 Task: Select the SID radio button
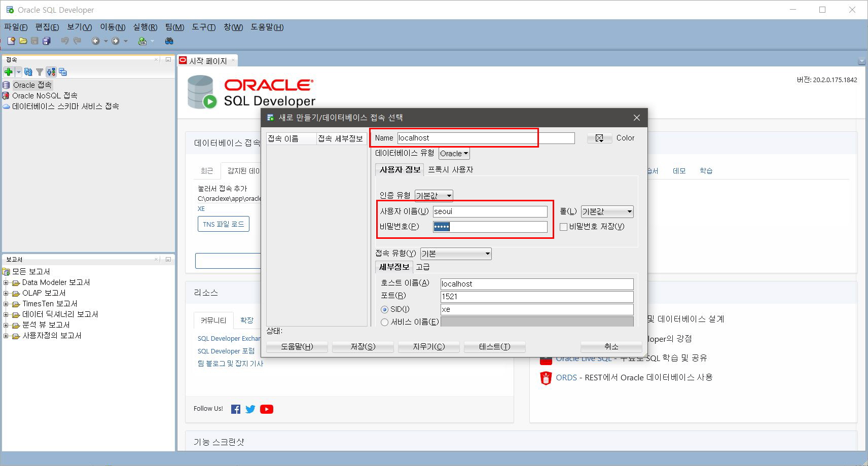point(384,309)
